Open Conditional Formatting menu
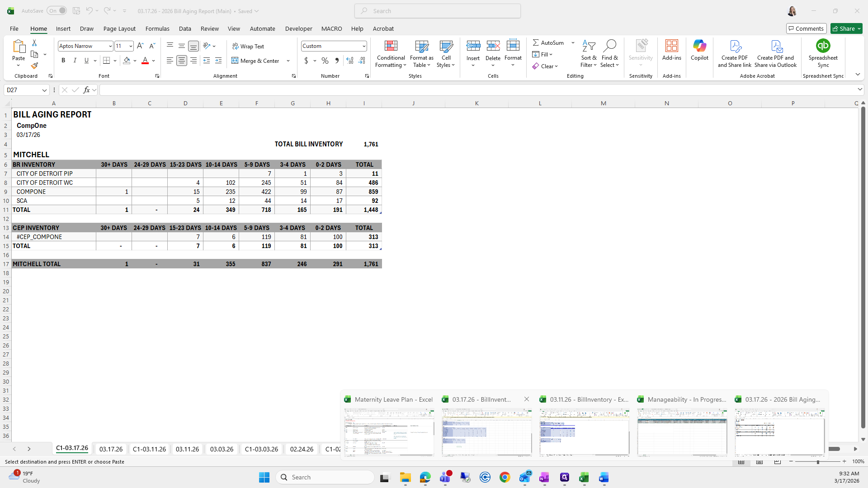Viewport: 868px width, 488px height. 391,54
